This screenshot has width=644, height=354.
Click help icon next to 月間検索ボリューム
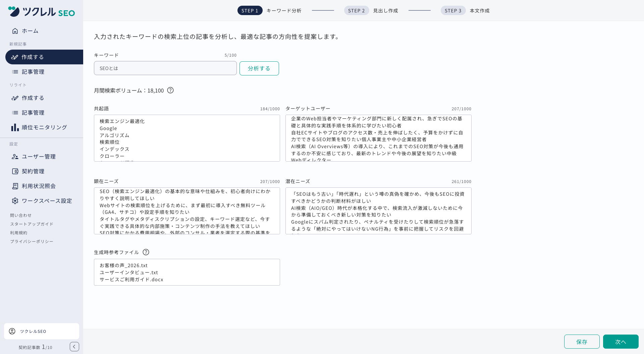coord(170,90)
